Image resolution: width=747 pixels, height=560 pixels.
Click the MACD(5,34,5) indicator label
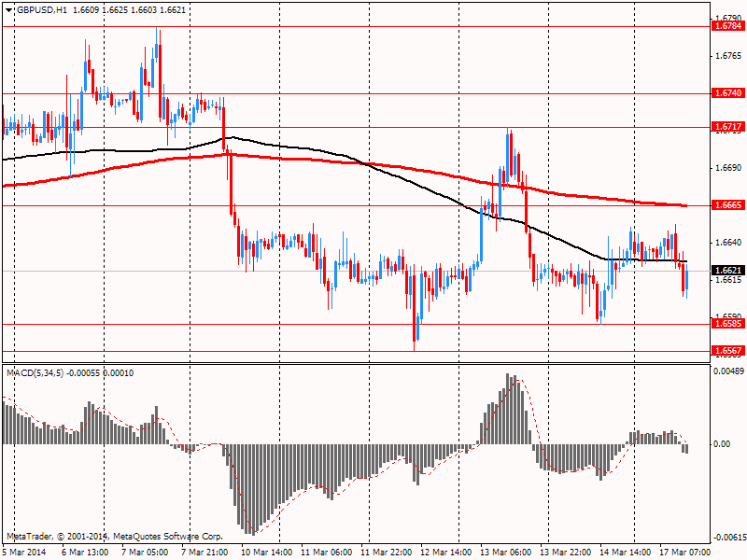(x=35, y=373)
